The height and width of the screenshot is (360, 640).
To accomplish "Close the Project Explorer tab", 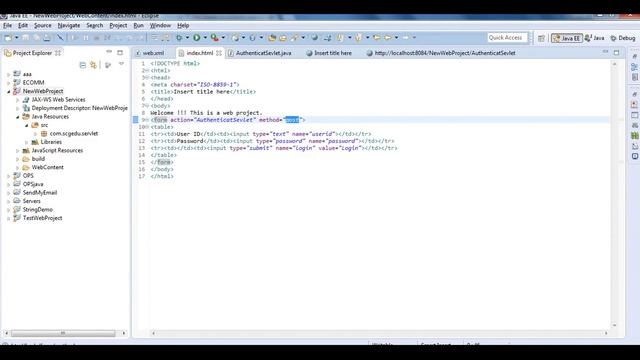I will (58, 53).
